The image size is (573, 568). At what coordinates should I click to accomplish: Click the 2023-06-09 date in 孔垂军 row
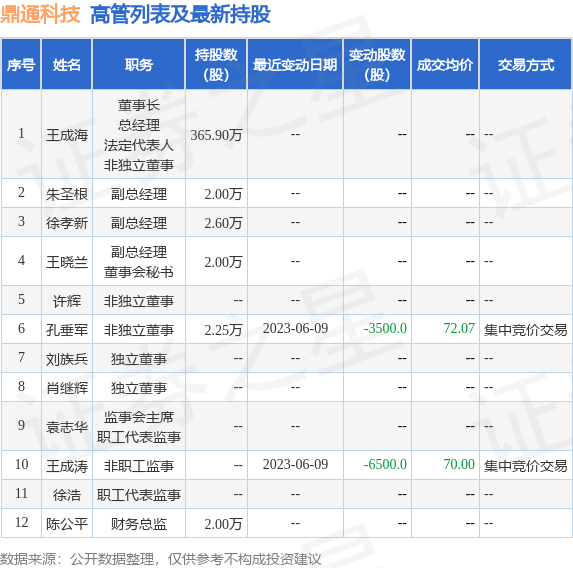click(295, 328)
